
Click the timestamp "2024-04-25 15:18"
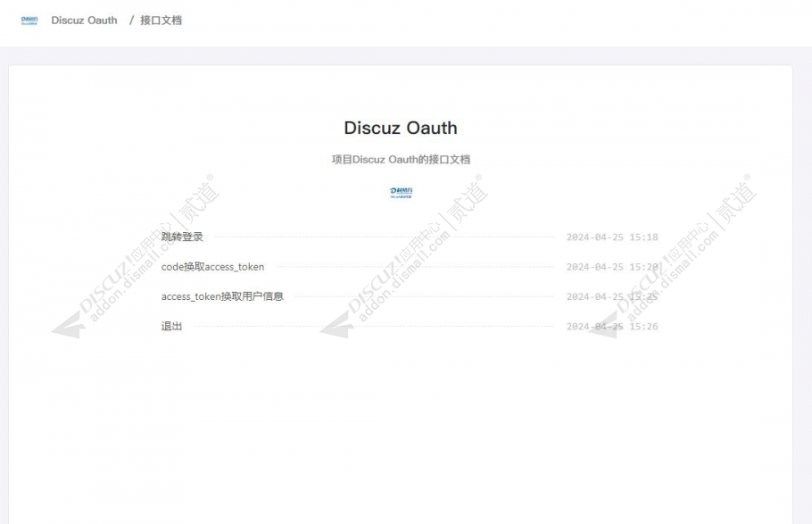point(613,237)
